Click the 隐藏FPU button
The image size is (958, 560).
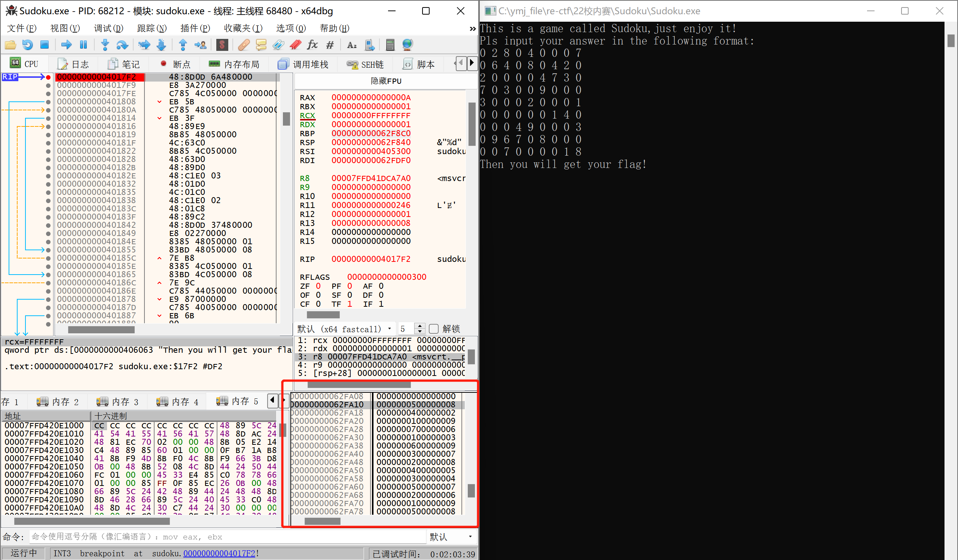(x=385, y=81)
